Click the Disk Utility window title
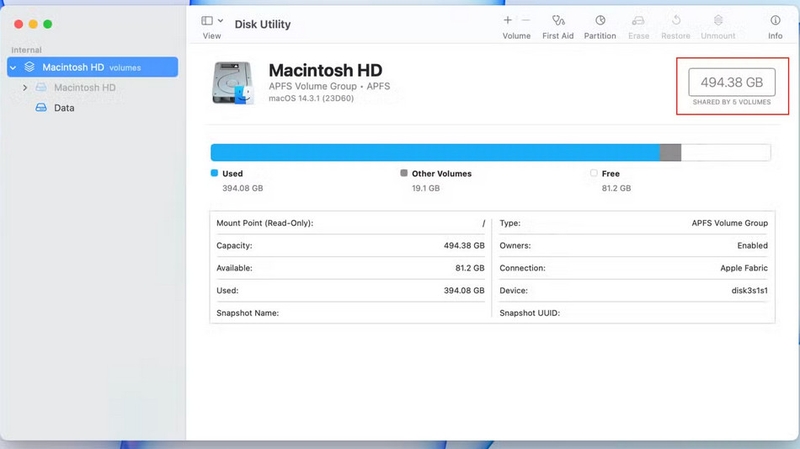This screenshot has width=800, height=449. pos(263,24)
